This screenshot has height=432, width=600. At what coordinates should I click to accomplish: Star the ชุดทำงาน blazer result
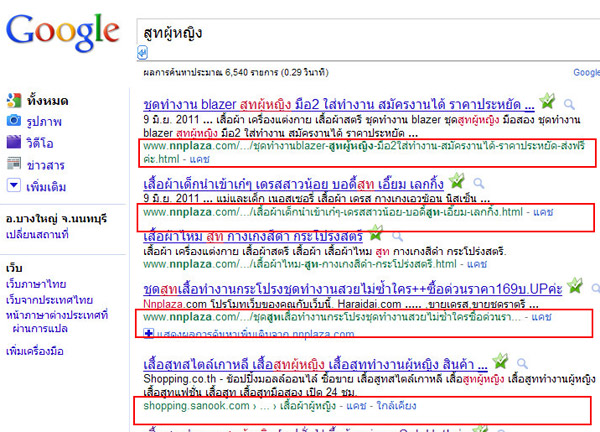pyautogui.click(x=547, y=101)
